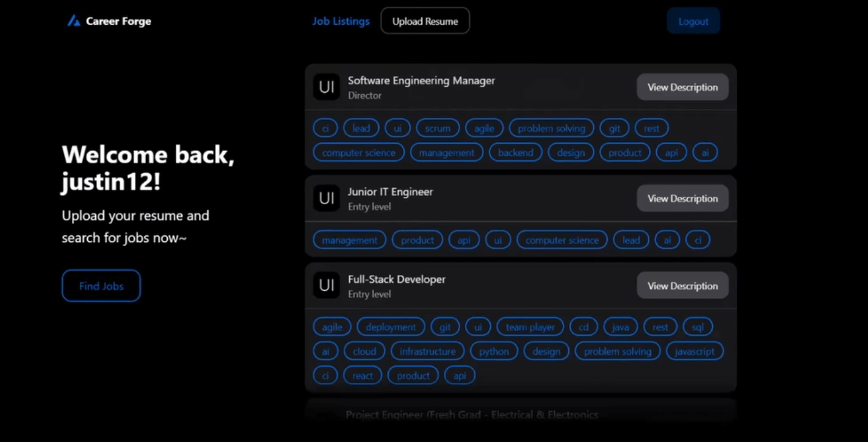The width and height of the screenshot is (868, 442).
Task: Click the Career Forge logo icon
Action: [x=74, y=21]
